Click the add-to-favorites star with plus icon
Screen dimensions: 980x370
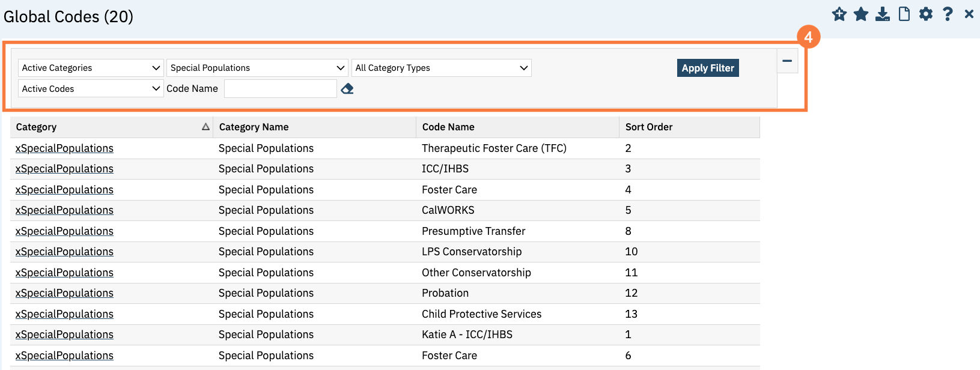tap(839, 14)
